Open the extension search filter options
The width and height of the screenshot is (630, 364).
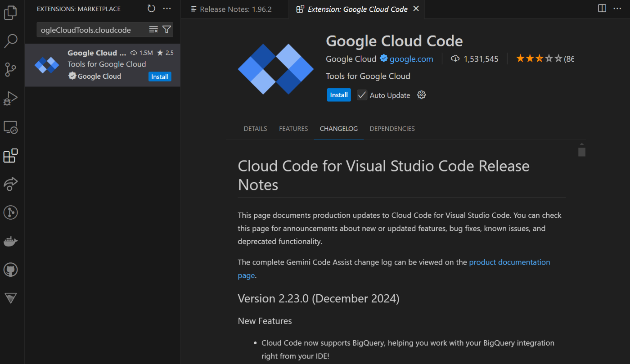coord(166,29)
